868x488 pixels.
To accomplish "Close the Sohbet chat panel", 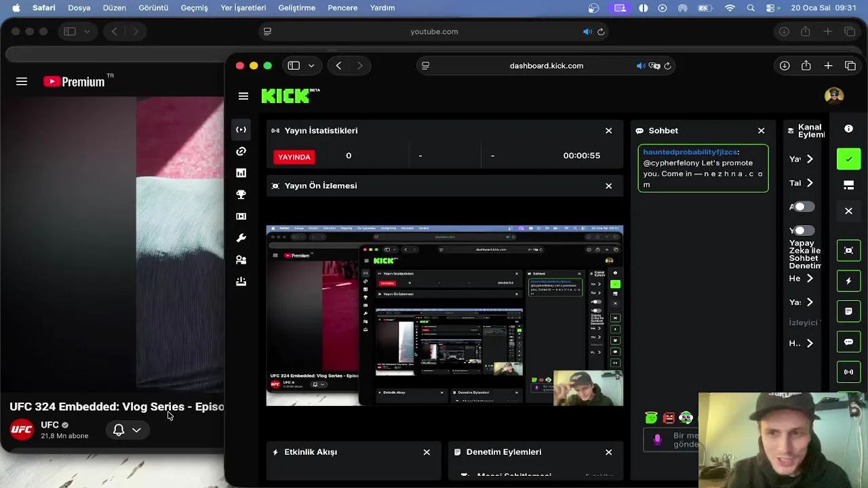I will coord(761,131).
